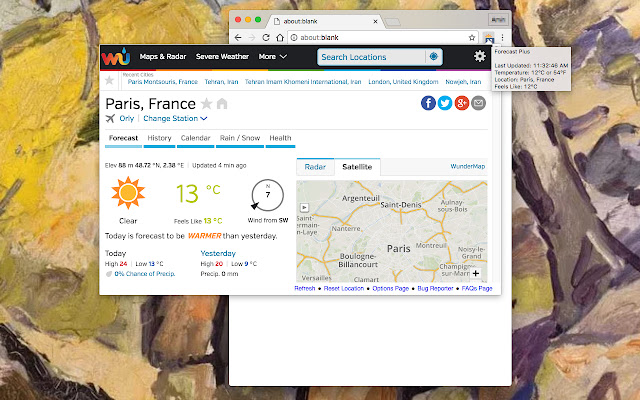Bookmark page with Chrome star icon

point(472,38)
